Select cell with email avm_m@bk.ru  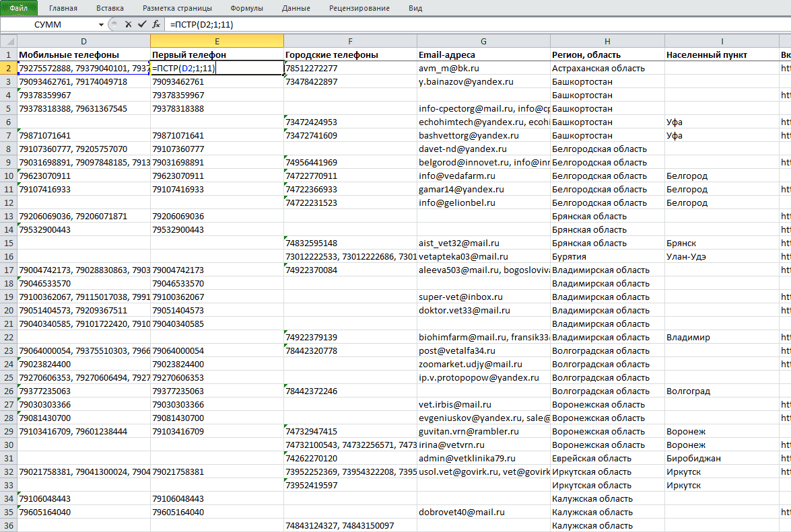483,68
